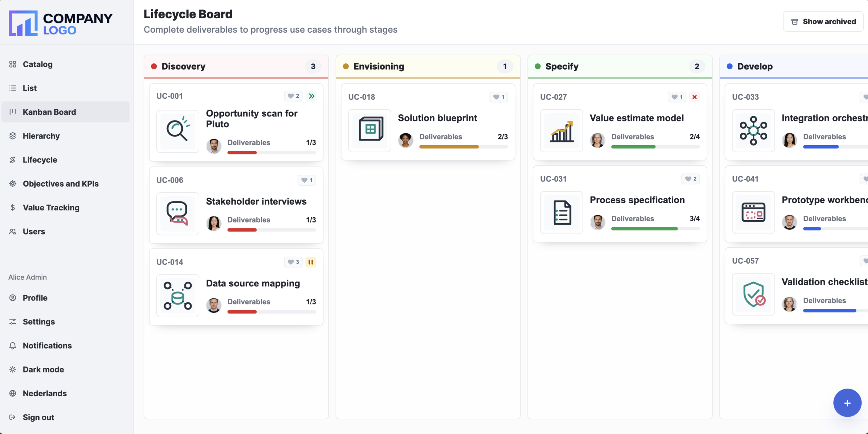Image resolution: width=868 pixels, height=434 pixels.
Task: Click the Specify column header
Action: click(620, 67)
